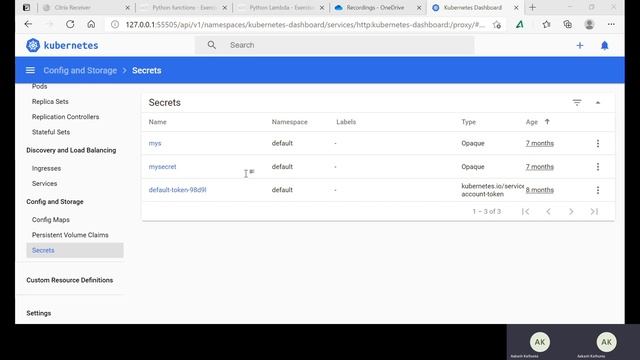View site information icon in address bar
The width and height of the screenshot is (640, 360).
(115, 24)
